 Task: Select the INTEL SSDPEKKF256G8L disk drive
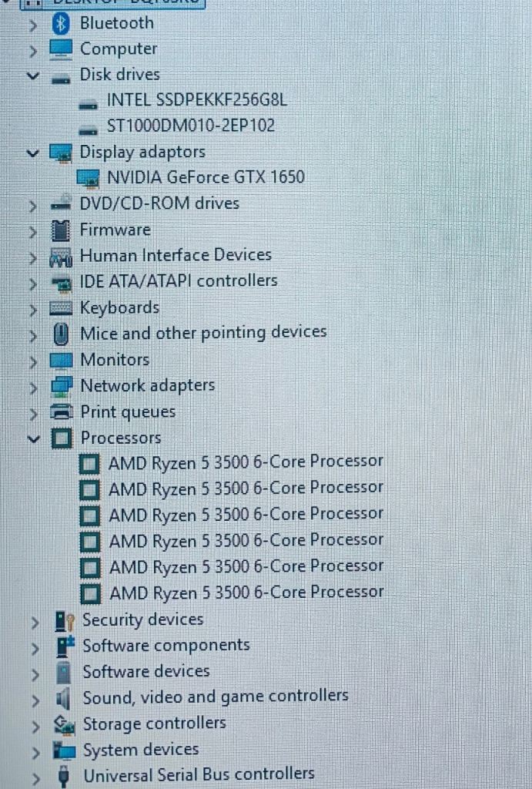pyautogui.click(x=196, y=100)
